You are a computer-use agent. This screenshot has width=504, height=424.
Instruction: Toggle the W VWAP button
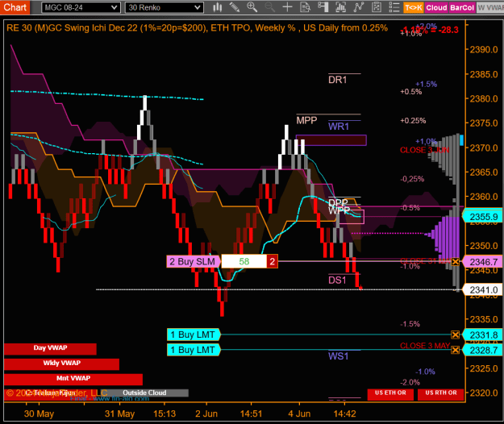490,8
